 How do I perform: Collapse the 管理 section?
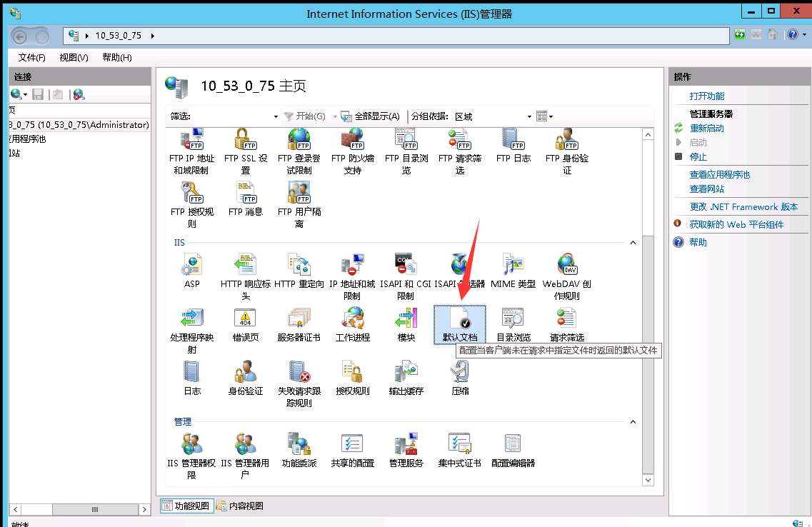[x=633, y=421]
